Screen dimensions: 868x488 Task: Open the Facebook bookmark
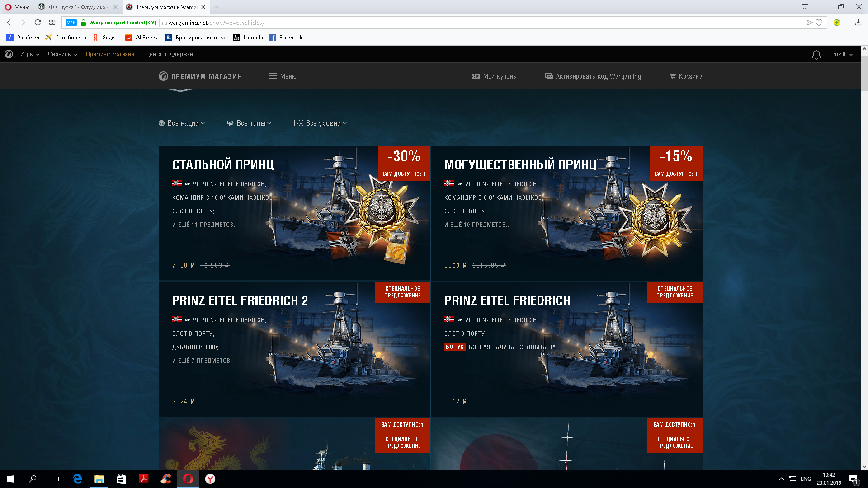(x=285, y=38)
